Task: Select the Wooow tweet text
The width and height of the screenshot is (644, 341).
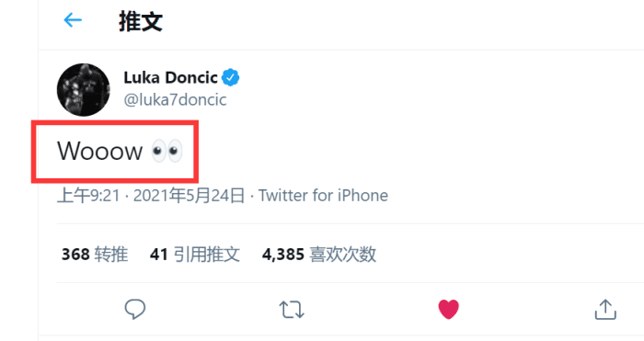Action: (x=99, y=151)
